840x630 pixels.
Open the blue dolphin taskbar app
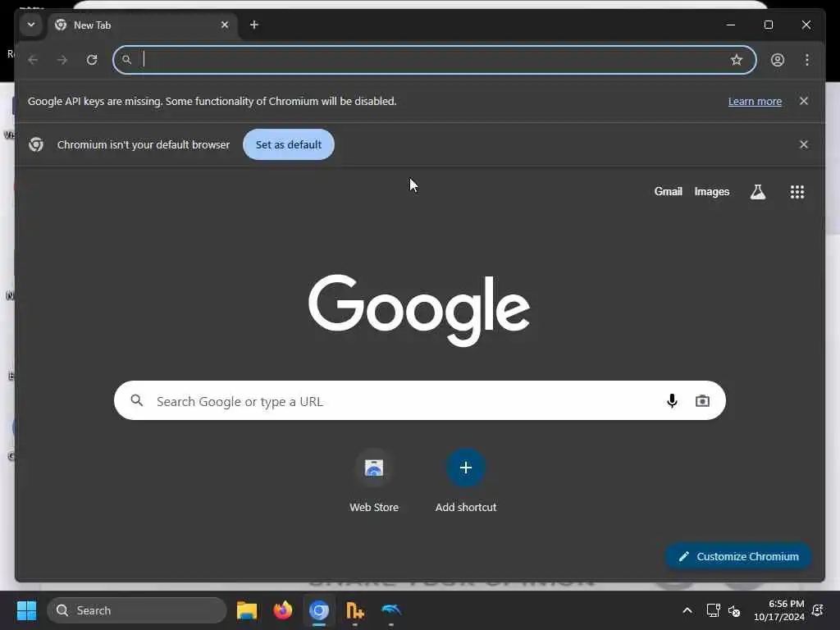[391, 610]
